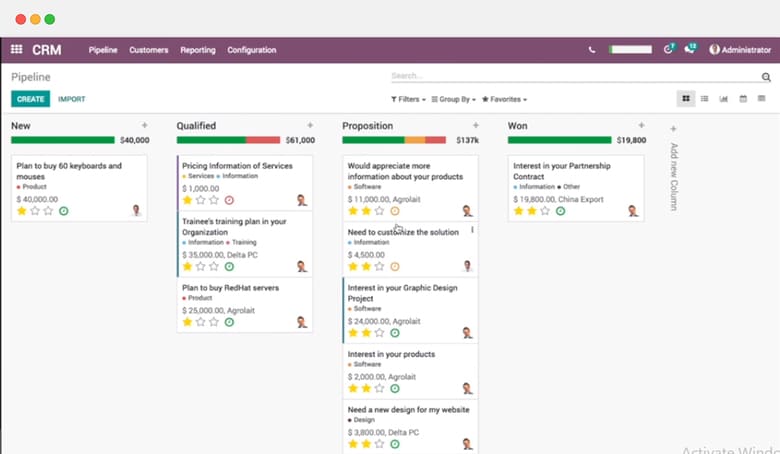The height and width of the screenshot is (454, 780).
Task: Click green segment of Won progress bar
Action: pyautogui.click(x=559, y=140)
